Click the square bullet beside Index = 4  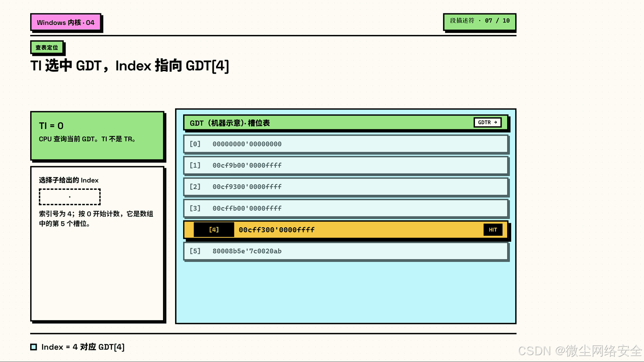[x=34, y=347]
